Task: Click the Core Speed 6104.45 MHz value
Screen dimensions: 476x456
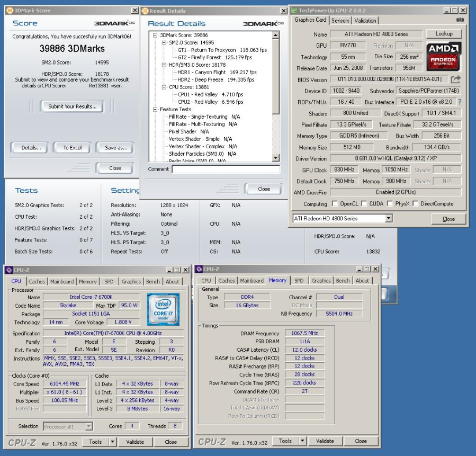Action: point(65,384)
